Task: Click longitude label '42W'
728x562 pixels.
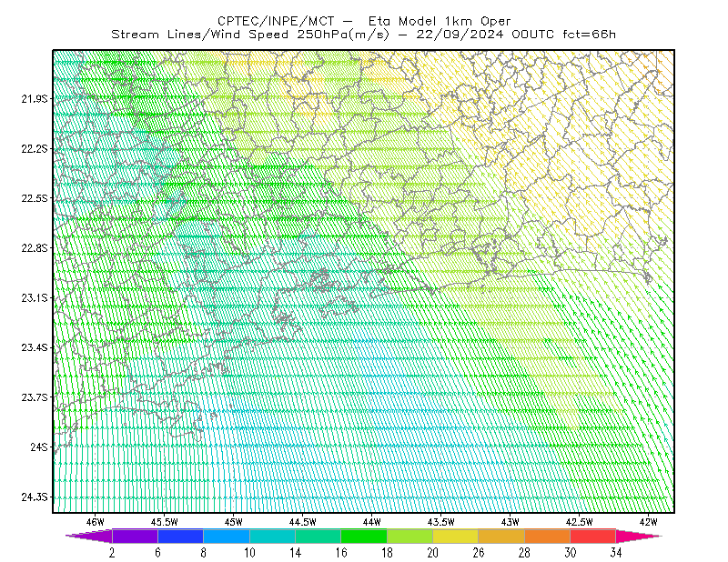Action: pyautogui.click(x=649, y=522)
